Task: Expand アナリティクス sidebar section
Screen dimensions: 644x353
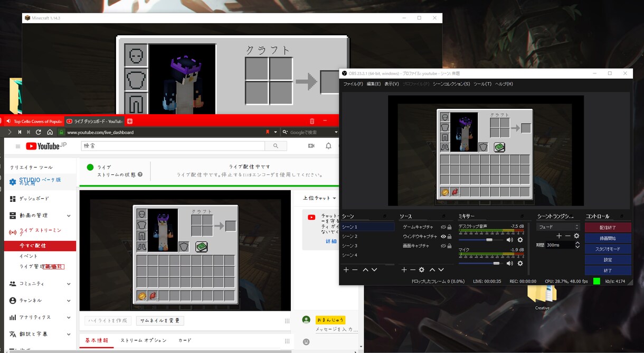Action: (x=69, y=318)
